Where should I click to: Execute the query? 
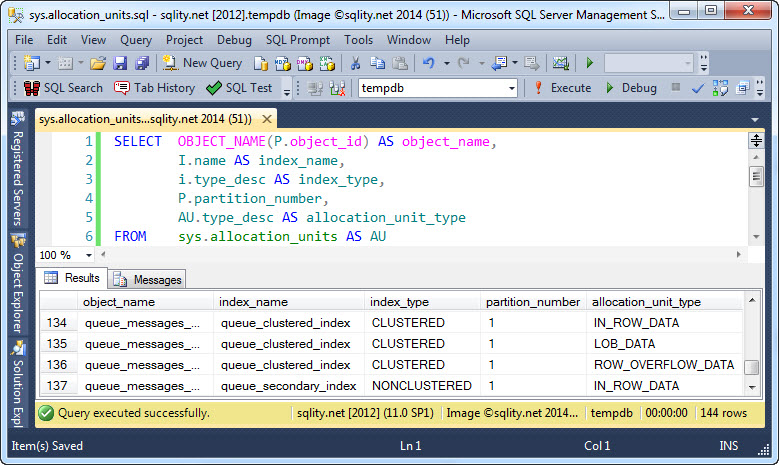point(562,88)
